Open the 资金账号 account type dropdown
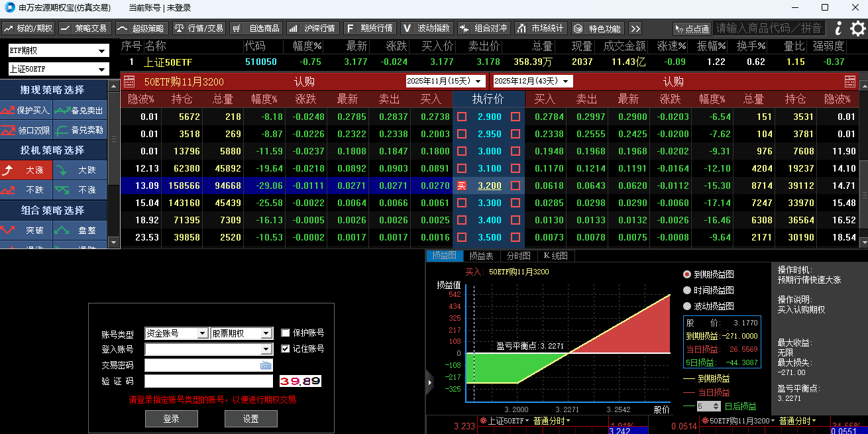This screenshot has height=434, width=868. coord(176,333)
